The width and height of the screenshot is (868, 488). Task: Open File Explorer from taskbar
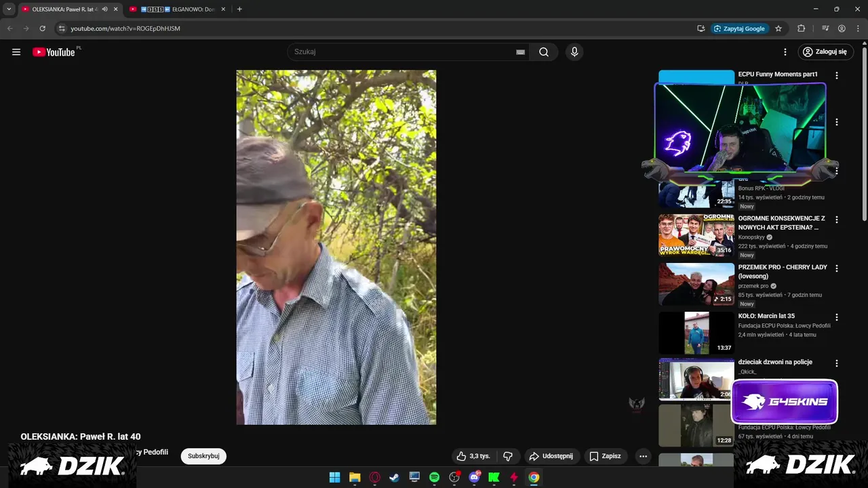[355, 477]
